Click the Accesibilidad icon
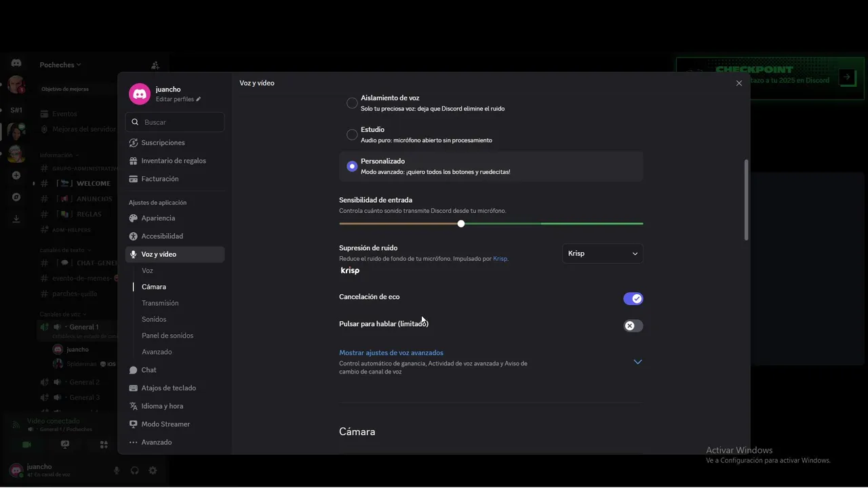 click(134, 237)
